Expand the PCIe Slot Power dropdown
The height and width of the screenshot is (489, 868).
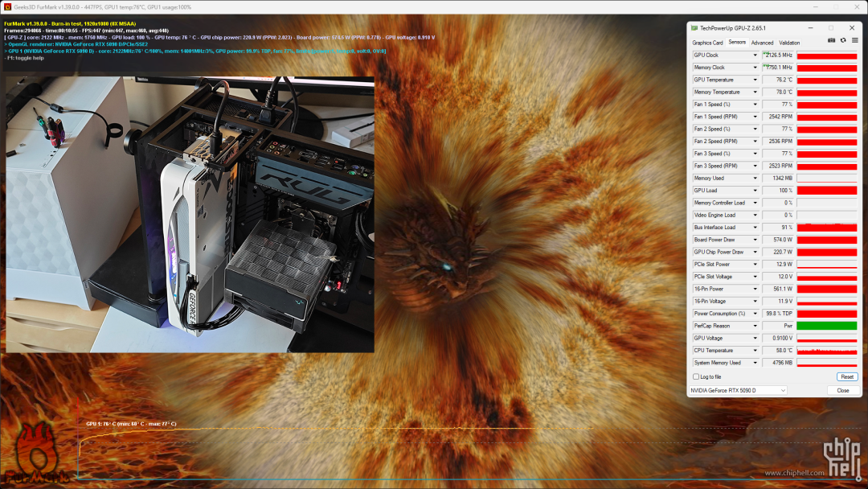coord(755,264)
